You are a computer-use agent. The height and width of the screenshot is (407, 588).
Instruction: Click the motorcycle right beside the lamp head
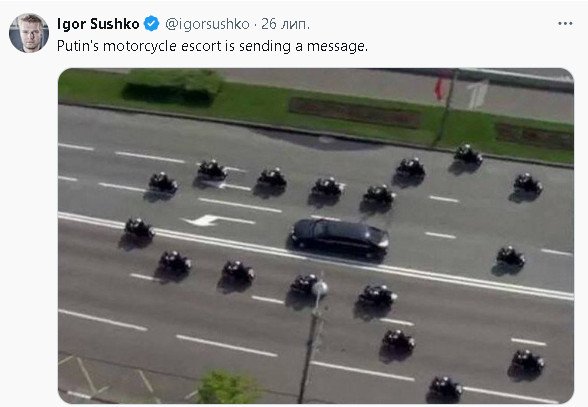304,284
